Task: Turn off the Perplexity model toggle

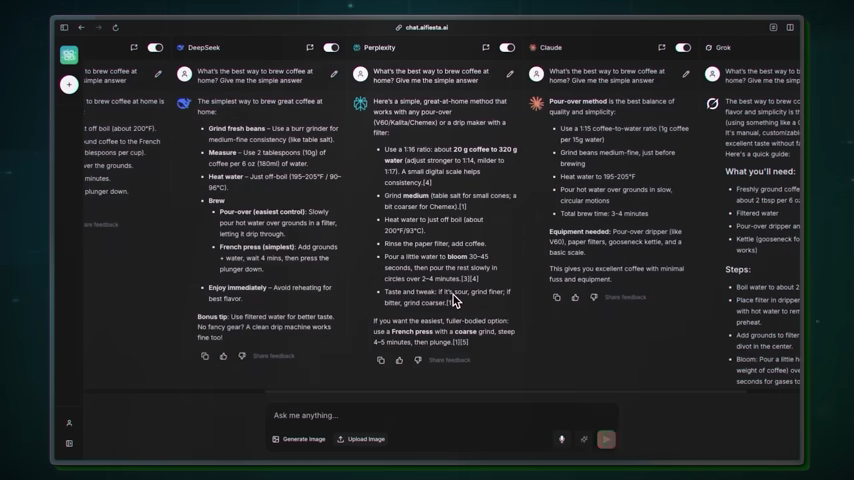Action: pos(507,47)
